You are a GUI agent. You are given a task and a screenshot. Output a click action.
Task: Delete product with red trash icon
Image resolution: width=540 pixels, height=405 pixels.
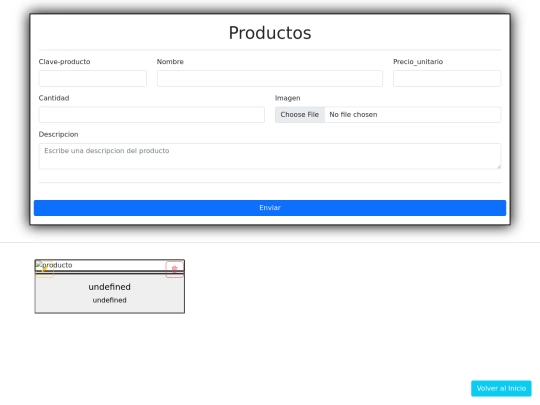[175, 269]
